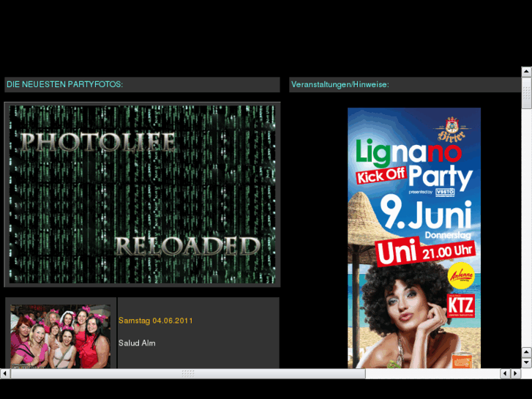Click the vertical scrollbar thumb

click(526, 93)
